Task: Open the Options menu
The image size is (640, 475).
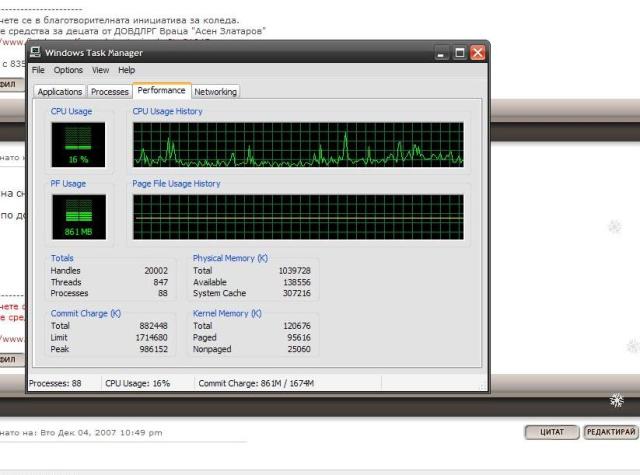Action: 68,71
